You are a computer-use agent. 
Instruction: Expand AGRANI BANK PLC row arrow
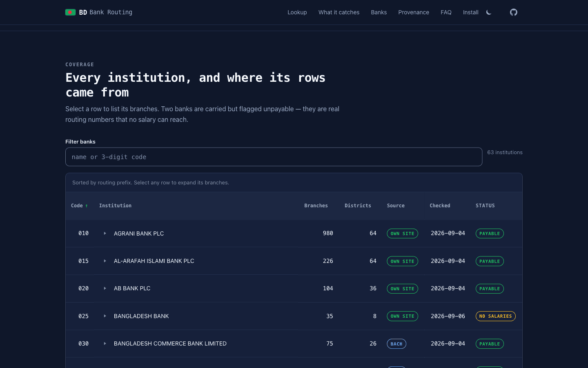click(105, 233)
